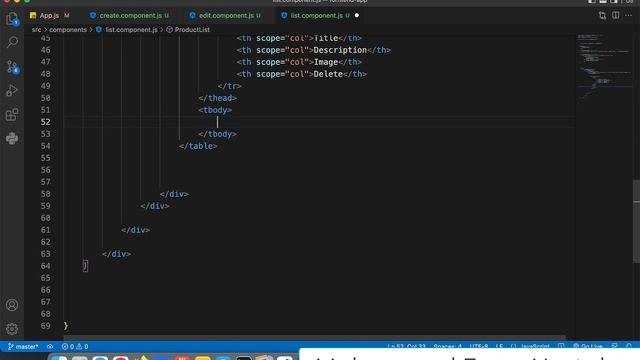Open the Manage gear icon

pos(12,329)
